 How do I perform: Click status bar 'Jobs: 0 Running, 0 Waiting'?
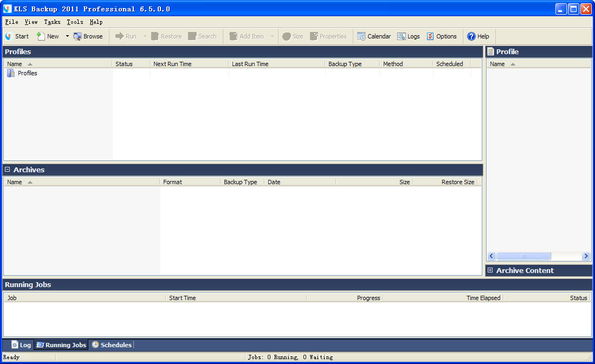pos(290,357)
